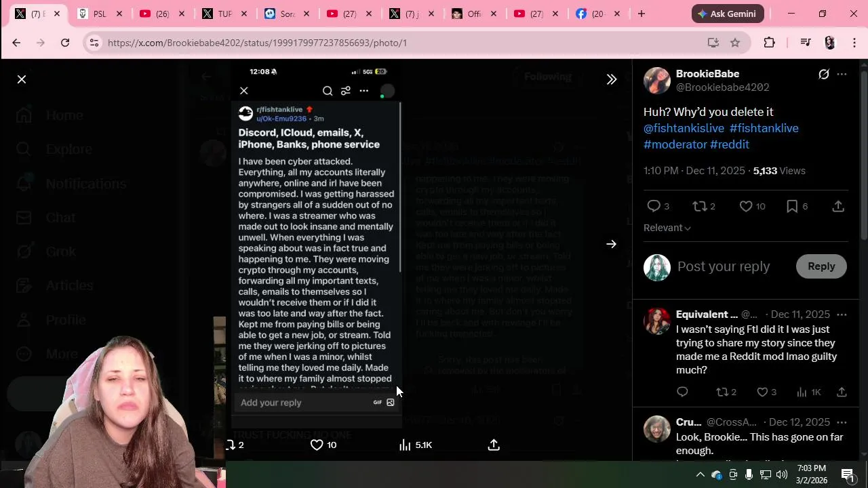Open the more options menu on BrookieBabe's tweet

coord(842,74)
